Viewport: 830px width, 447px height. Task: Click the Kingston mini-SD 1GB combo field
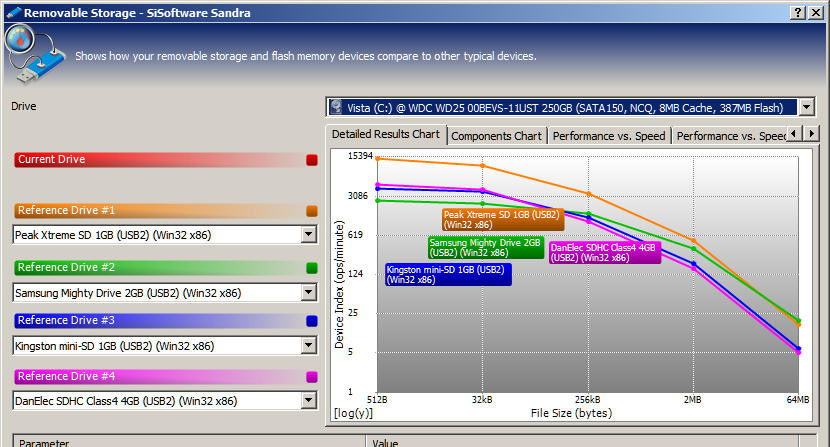pyautogui.click(x=165, y=346)
